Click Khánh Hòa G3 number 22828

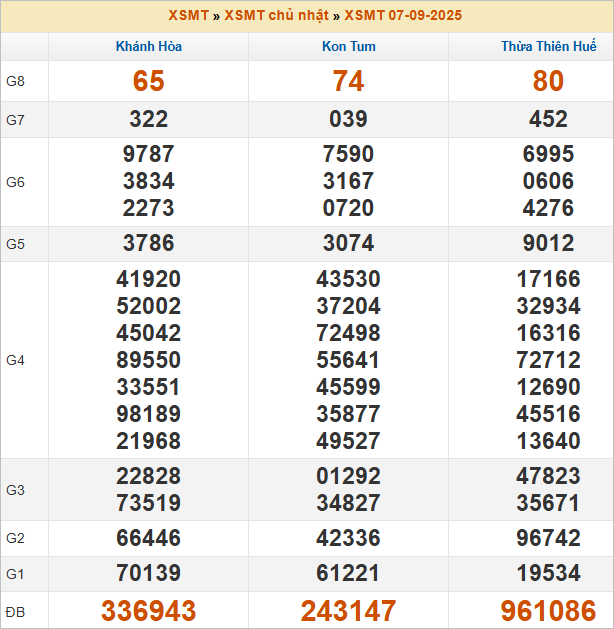tap(149, 477)
